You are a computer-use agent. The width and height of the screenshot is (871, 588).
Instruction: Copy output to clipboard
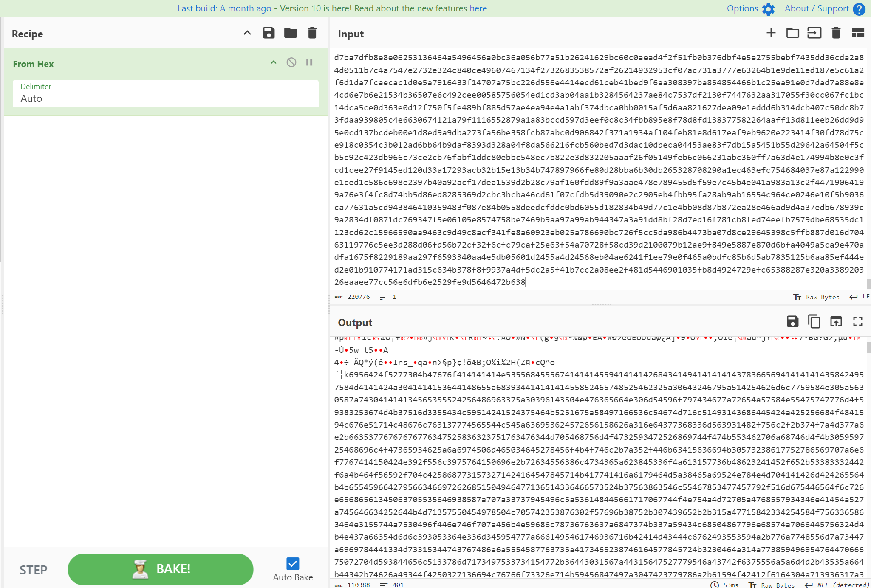[x=814, y=322]
